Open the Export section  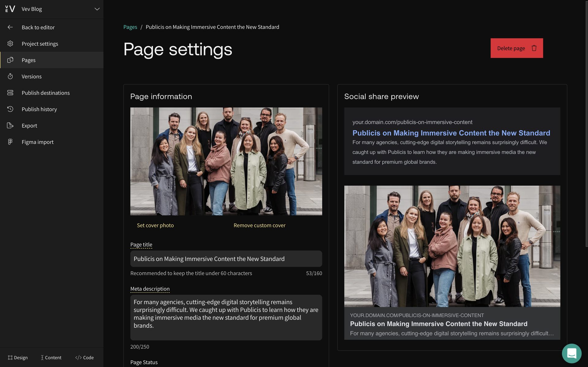[29, 125]
